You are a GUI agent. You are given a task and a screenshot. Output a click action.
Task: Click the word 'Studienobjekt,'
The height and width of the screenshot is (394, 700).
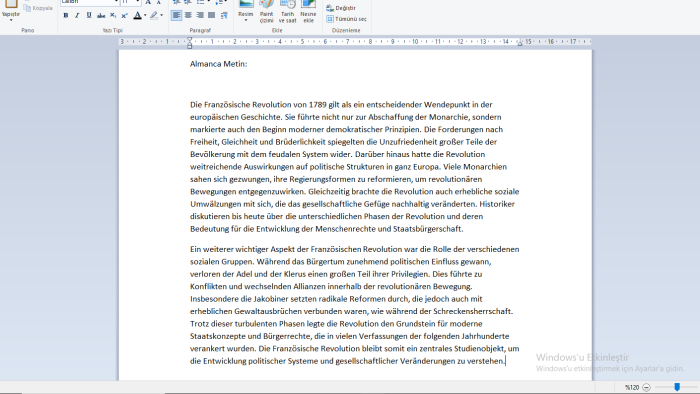[x=480, y=348]
